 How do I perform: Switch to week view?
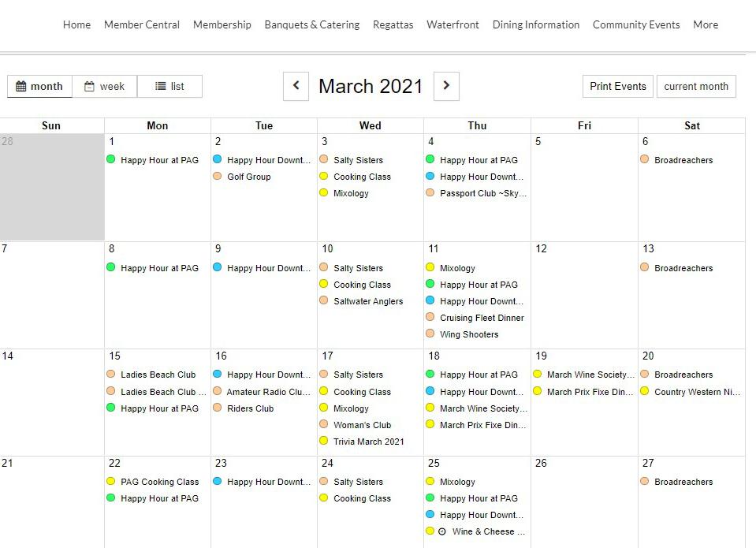[105, 87]
